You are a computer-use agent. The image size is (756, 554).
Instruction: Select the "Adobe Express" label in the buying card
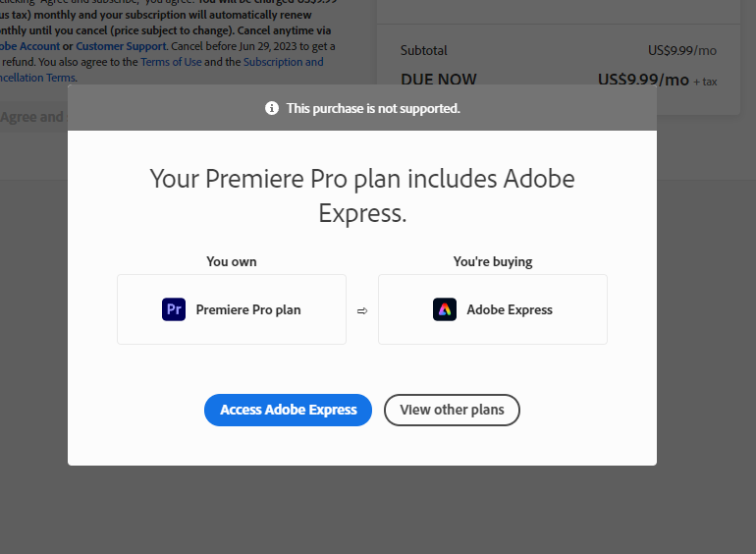(x=510, y=309)
